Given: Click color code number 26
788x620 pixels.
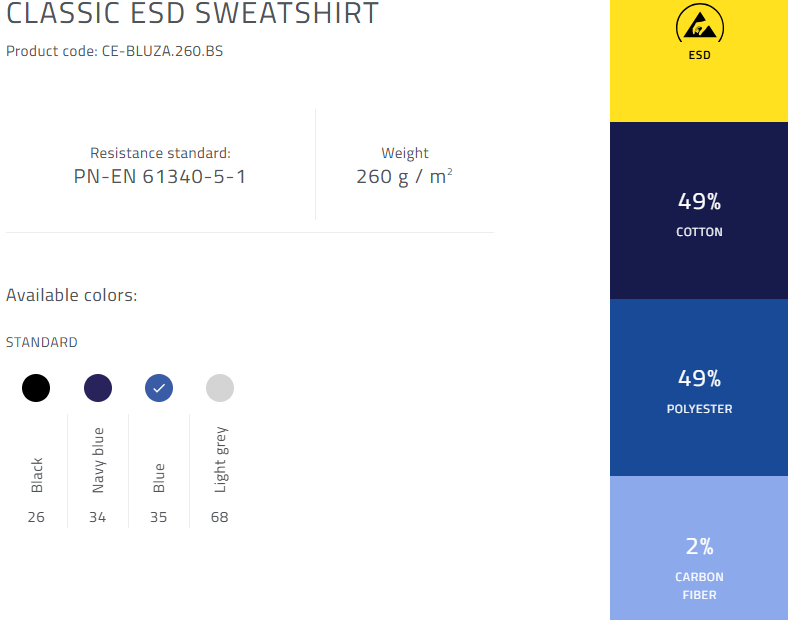Looking at the screenshot, I should click(36, 517).
